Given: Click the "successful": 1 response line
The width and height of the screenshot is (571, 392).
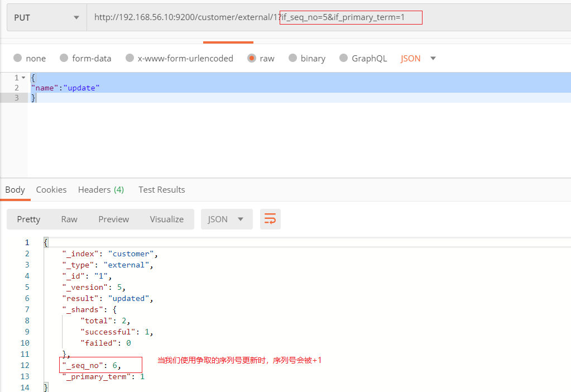Looking at the screenshot, I should (117, 332).
